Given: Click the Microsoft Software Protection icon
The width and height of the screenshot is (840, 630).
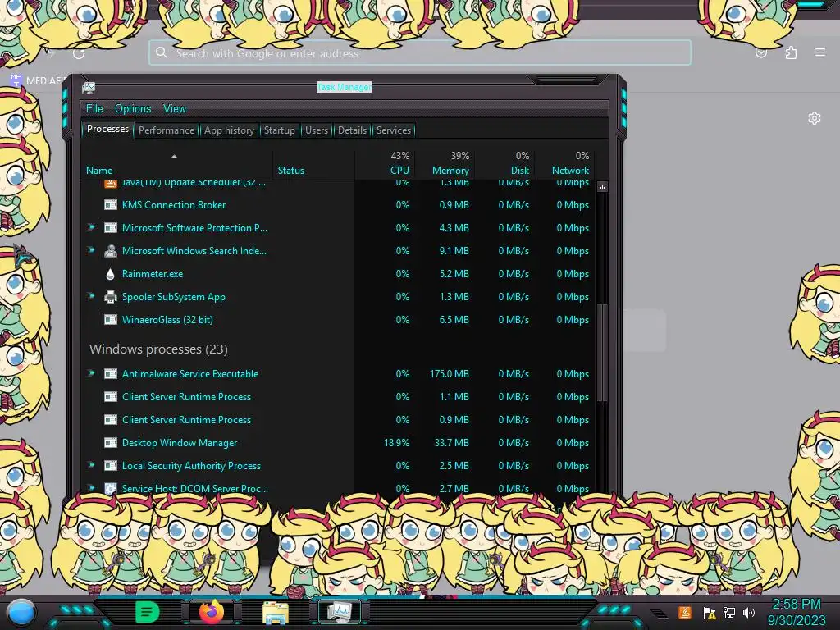Looking at the screenshot, I should pos(111,228).
